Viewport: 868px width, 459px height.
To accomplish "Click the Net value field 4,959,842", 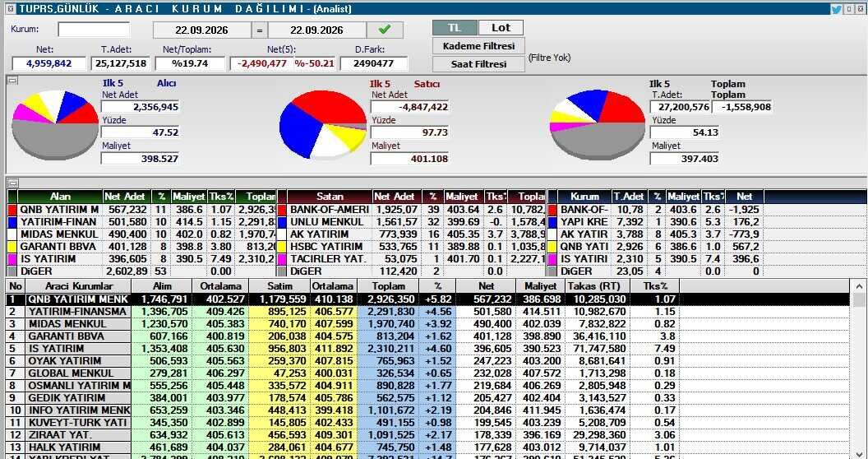I will click(49, 63).
